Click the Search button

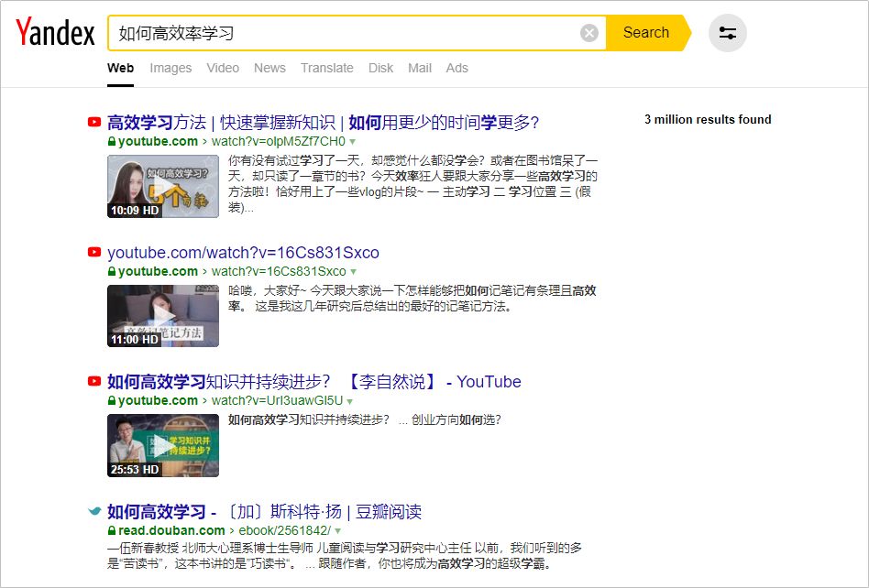(x=645, y=32)
